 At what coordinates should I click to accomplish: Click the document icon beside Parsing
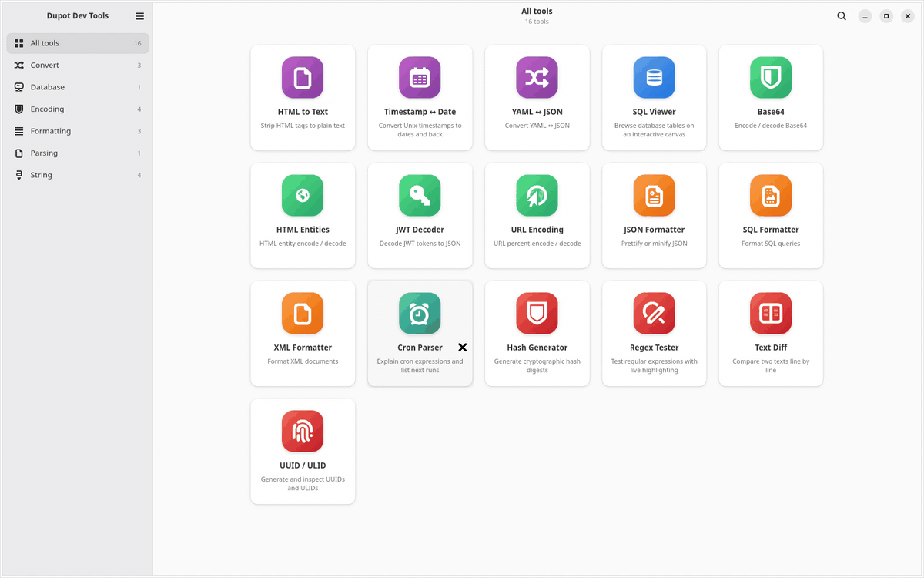click(x=19, y=153)
